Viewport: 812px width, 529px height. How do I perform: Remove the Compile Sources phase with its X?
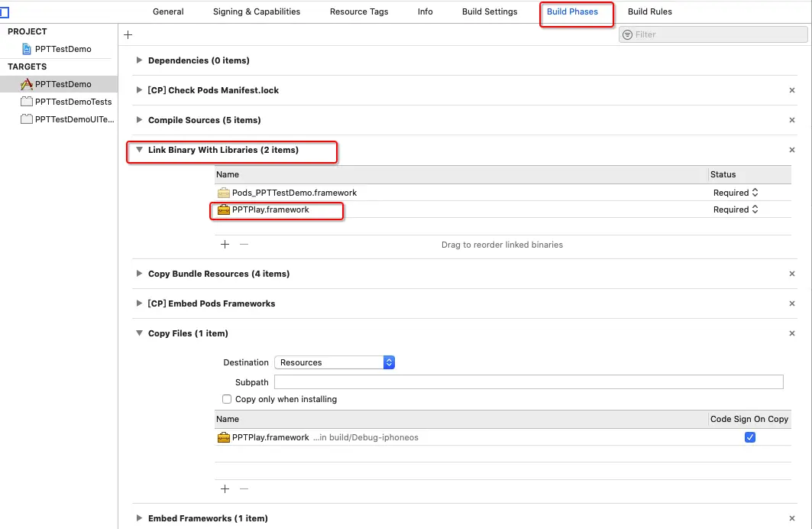coord(792,120)
